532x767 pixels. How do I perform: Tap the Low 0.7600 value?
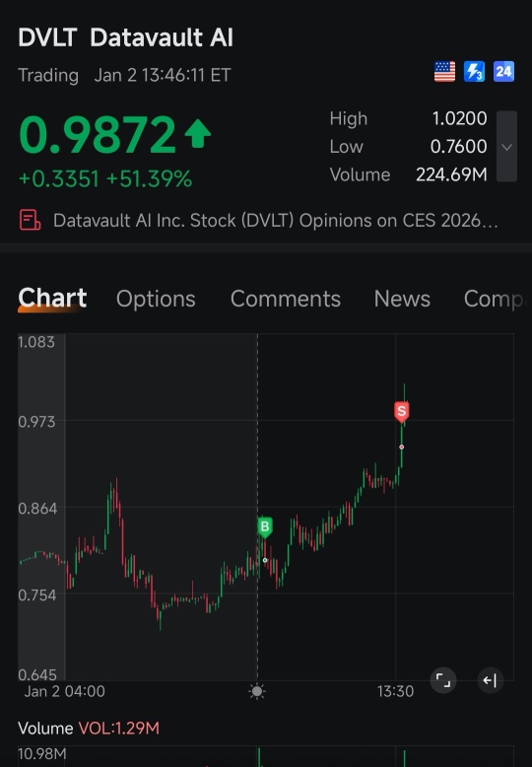pyautogui.click(x=458, y=146)
